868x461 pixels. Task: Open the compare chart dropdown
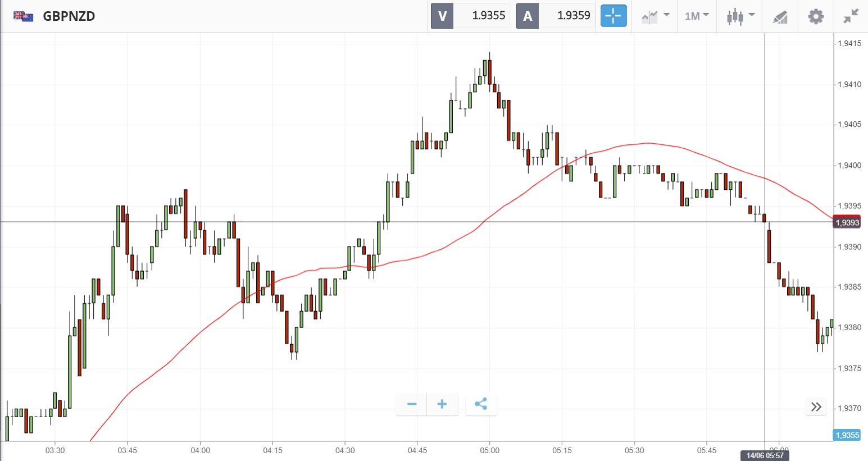(655, 16)
